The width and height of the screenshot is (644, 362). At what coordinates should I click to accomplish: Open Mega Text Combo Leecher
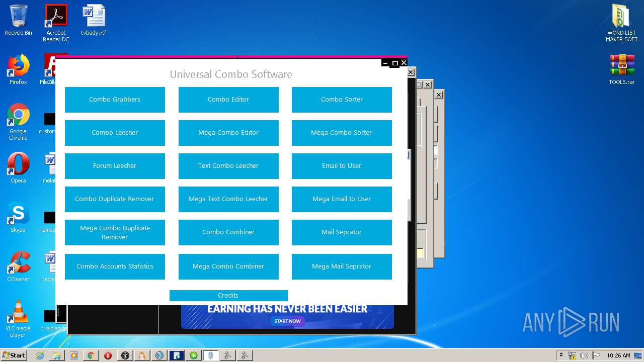pos(228,199)
